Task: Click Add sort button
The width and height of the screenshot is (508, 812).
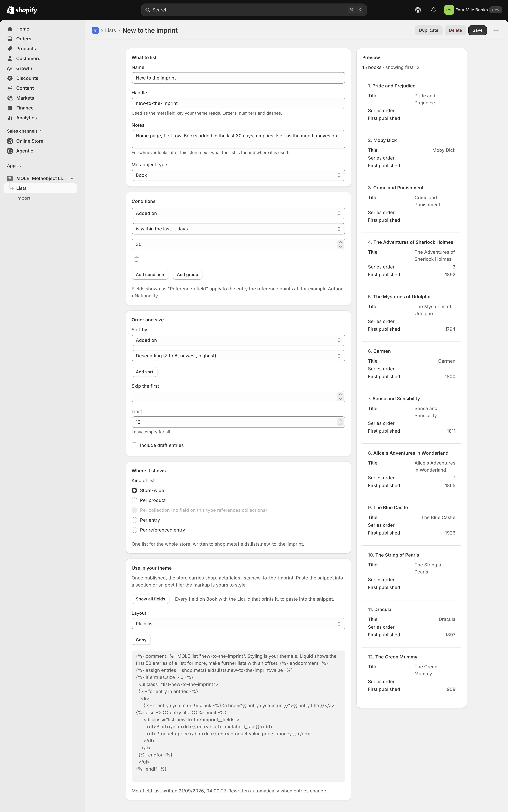Action: coord(144,372)
